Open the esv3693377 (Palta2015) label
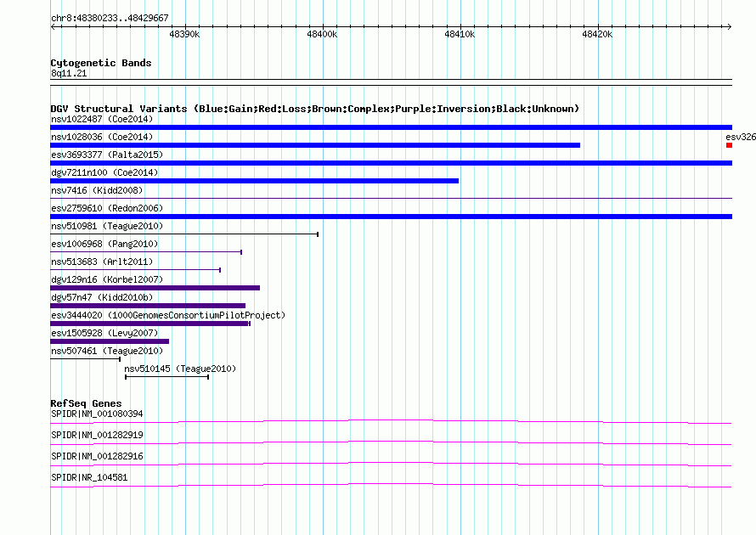This screenshot has height=535, width=756. click(x=107, y=155)
